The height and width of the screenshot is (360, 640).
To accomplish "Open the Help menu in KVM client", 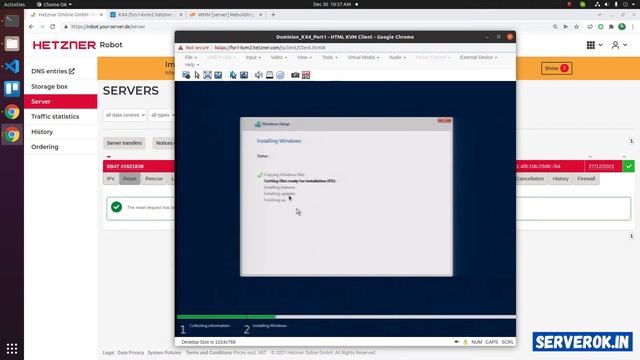I will (x=192, y=65).
